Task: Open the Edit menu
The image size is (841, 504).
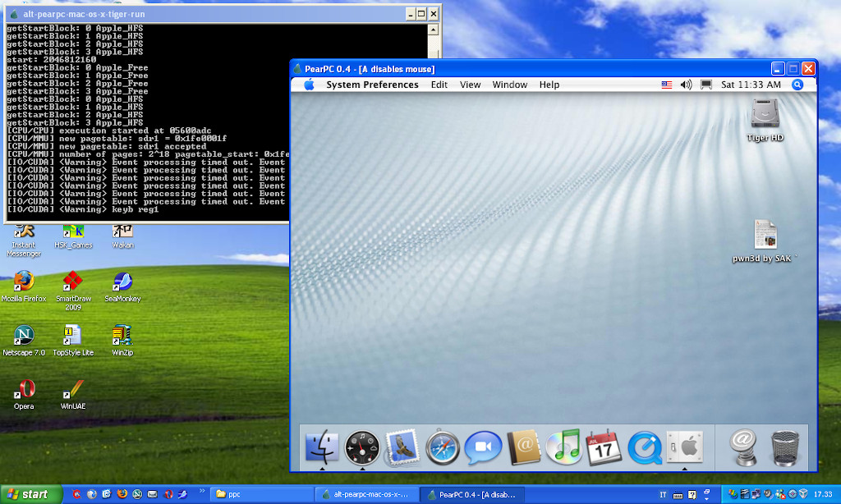Action: coord(439,85)
